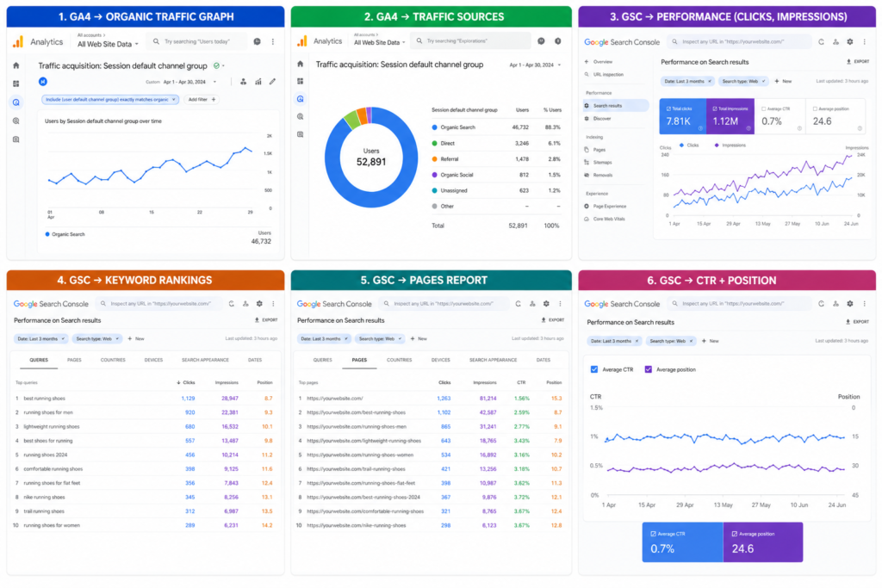Open more options kebab in panel 1 Analytics header

(x=273, y=41)
